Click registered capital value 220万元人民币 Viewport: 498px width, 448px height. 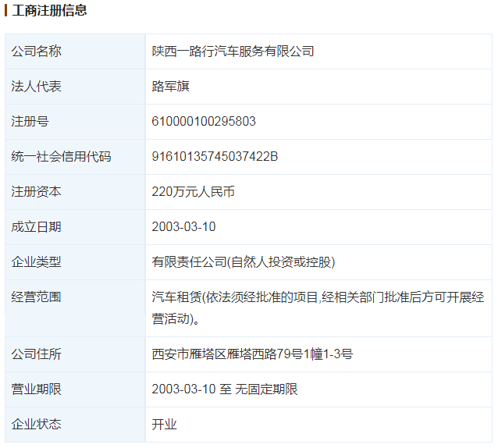coord(193,192)
